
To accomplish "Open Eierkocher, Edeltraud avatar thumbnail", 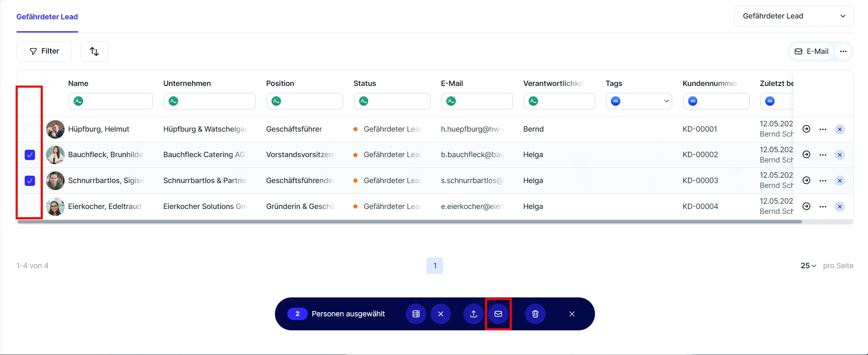I will click(55, 207).
